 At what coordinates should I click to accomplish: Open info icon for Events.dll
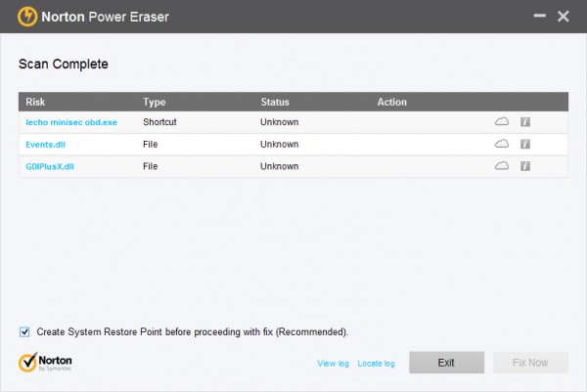pos(525,144)
